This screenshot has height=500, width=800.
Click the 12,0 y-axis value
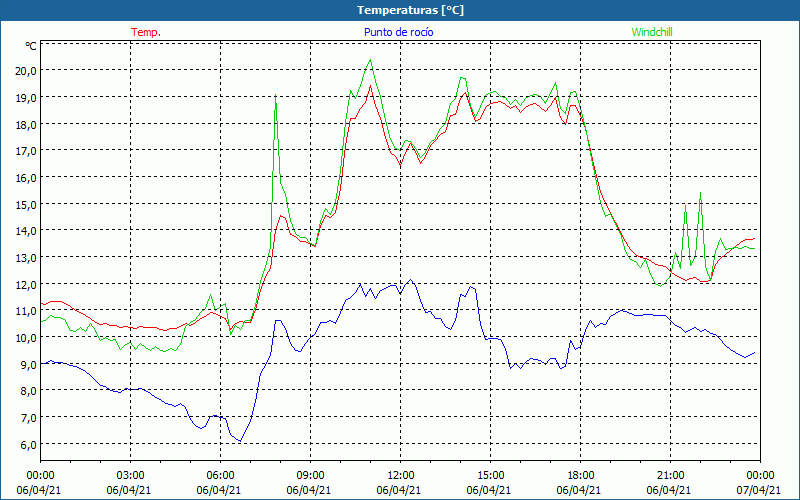[x=26, y=284]
